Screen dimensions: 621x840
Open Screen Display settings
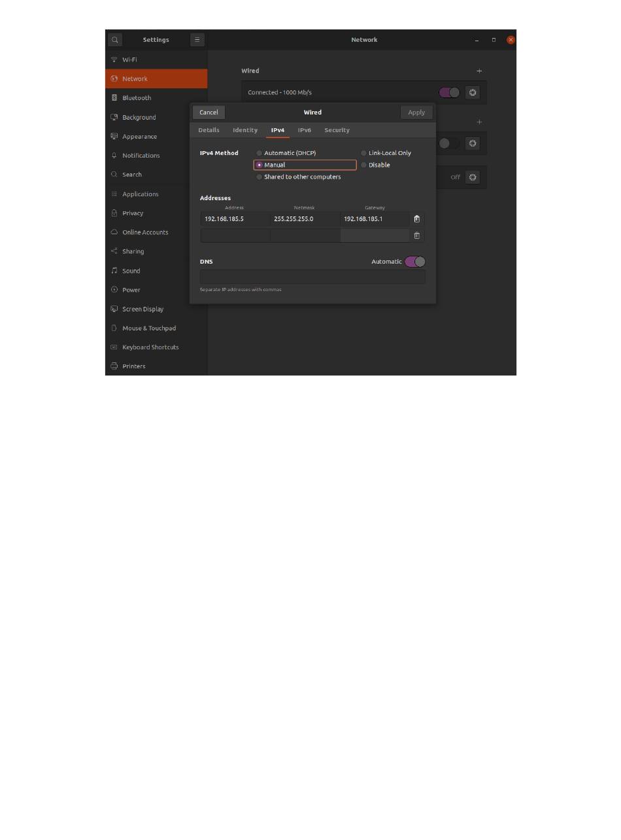click(156, 309)
